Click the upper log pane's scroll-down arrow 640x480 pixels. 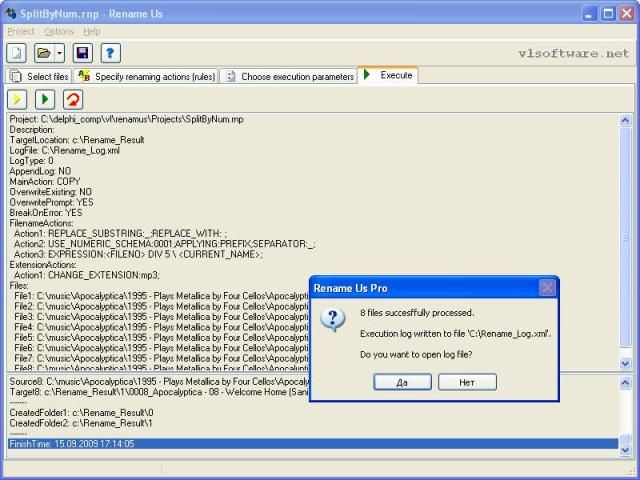pos(626,364)
